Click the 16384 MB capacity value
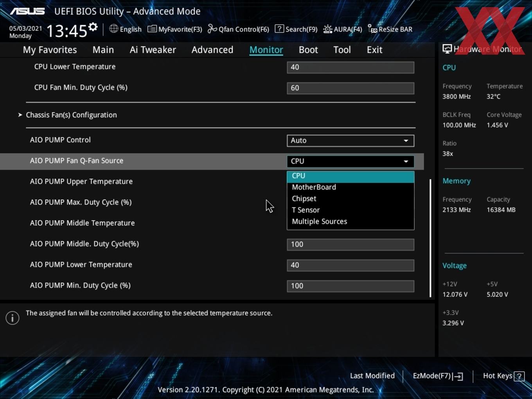 coord(501,210)
